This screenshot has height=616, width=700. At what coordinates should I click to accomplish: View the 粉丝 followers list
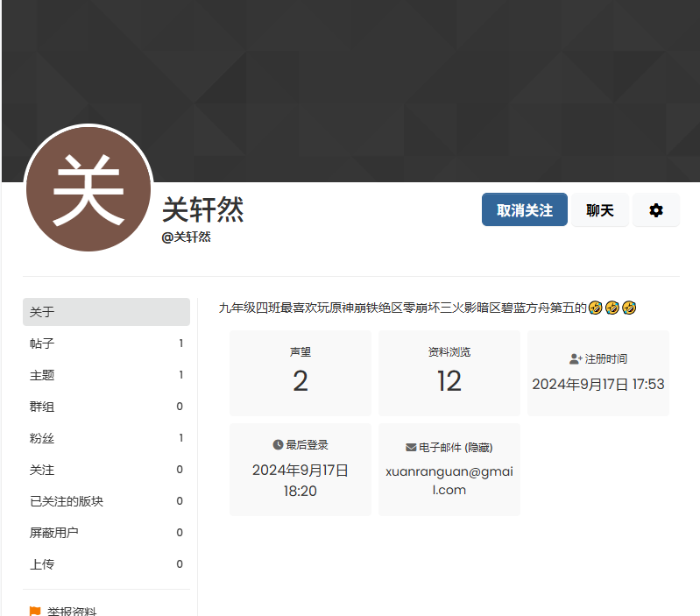click(106, 438)
